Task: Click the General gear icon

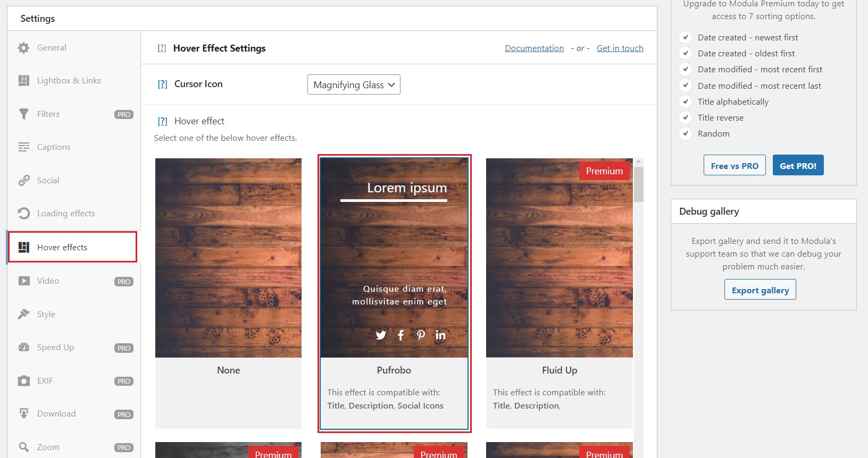Action: coord(23,48)
